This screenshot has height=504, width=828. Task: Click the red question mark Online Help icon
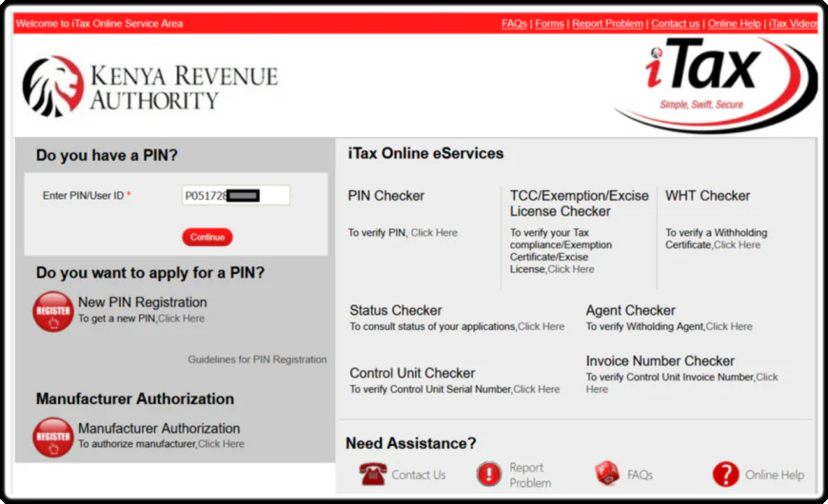[725, 474]
